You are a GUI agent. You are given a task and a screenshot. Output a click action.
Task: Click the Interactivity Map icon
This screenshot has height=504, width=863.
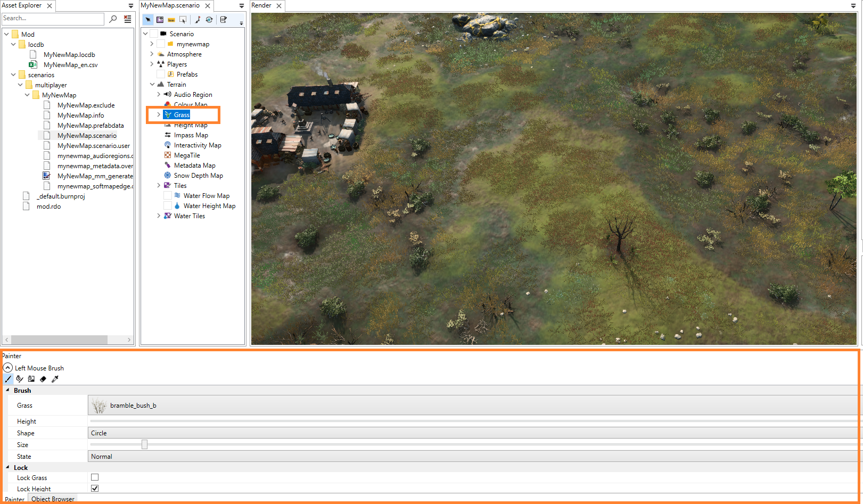[x=168, y=145]
